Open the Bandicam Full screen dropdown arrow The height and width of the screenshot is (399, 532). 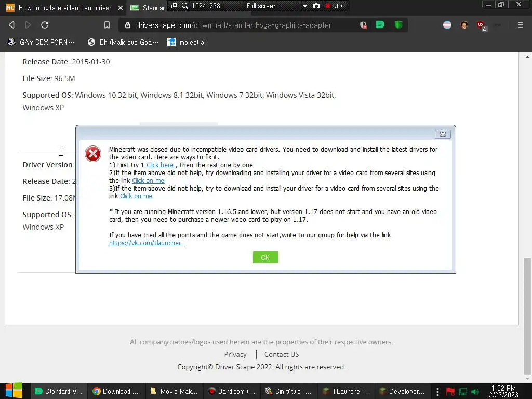coord(304,6)
